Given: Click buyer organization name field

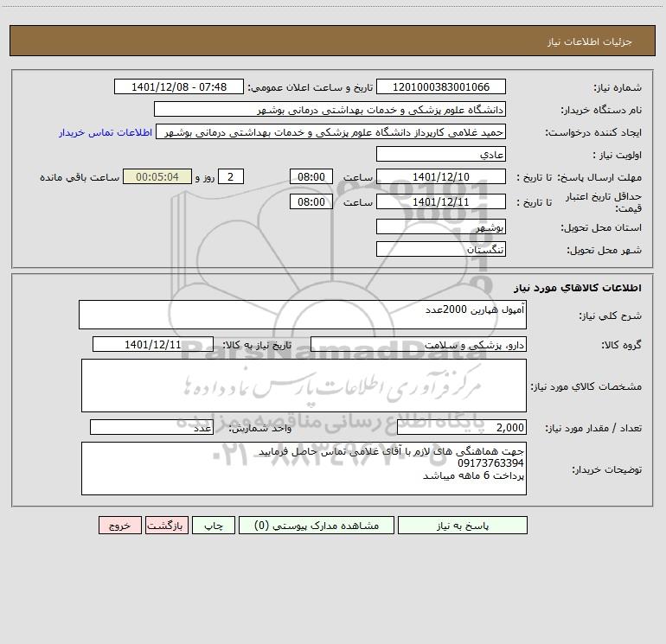Looking at the screenshot, I should tap(330, 109).
